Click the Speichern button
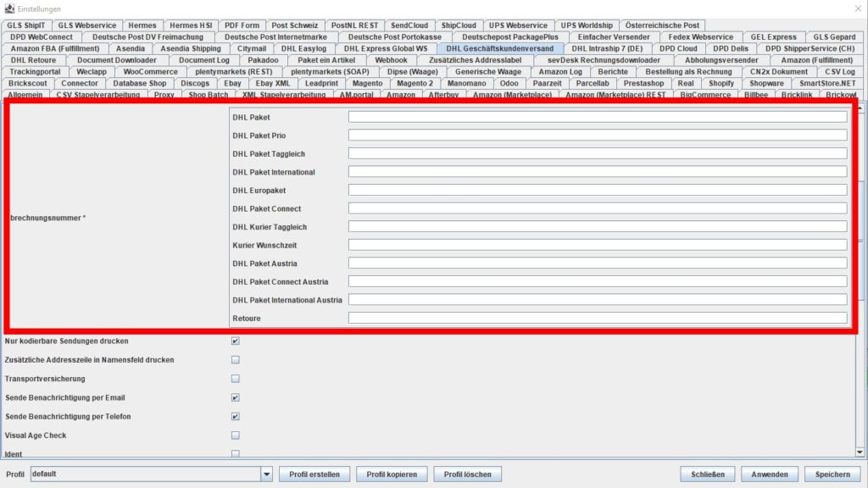The width and height of the screenshot is (868, 488). tap(832, 474)
